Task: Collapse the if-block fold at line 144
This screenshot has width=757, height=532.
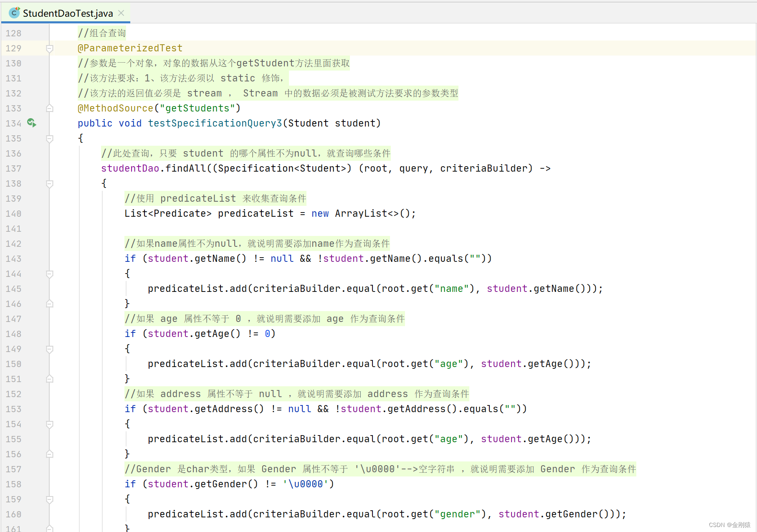Action: (x=49, y=274)
